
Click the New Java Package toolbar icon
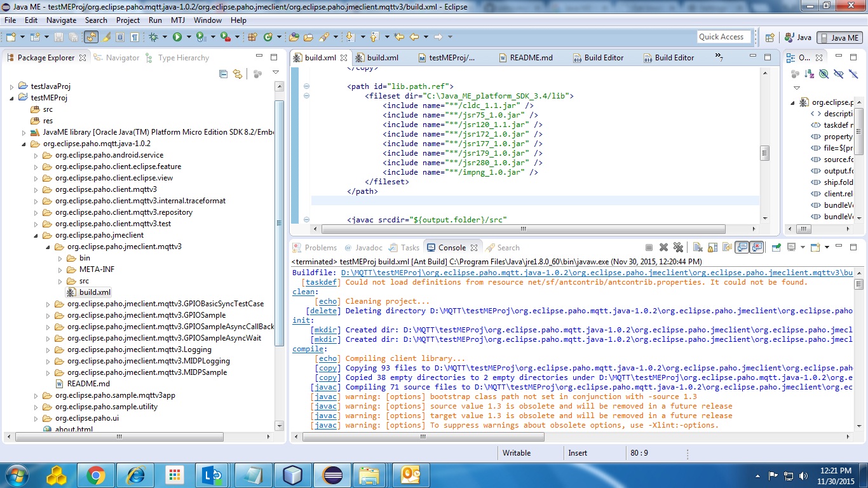tap(252, 37)
